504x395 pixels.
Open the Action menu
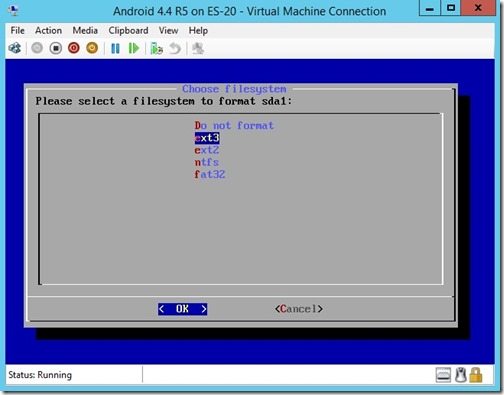point(48,31)
